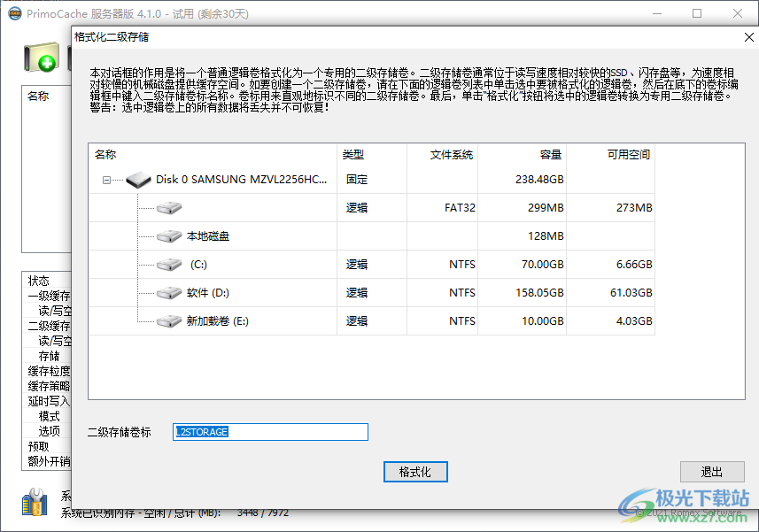Image resolution: width=759 pixels, height=532 pixels.
Task: Click the 类型 column header
Action: (x=352, y=155)
